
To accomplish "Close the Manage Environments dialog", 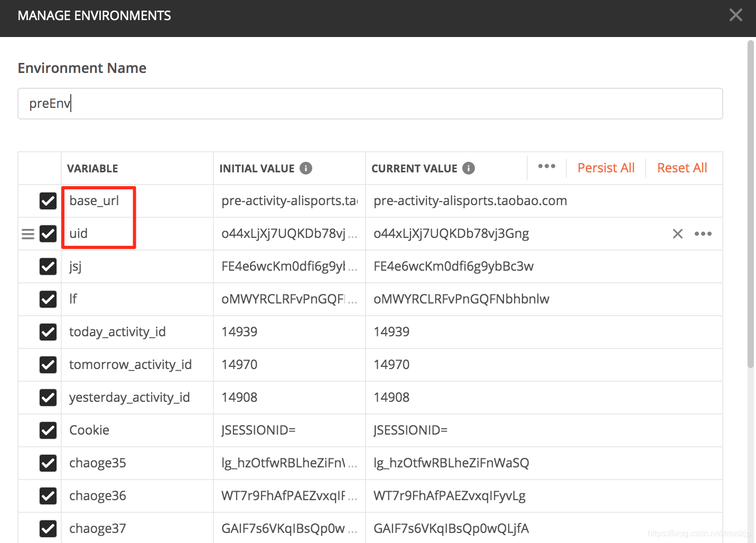I will tap(735, 15).
